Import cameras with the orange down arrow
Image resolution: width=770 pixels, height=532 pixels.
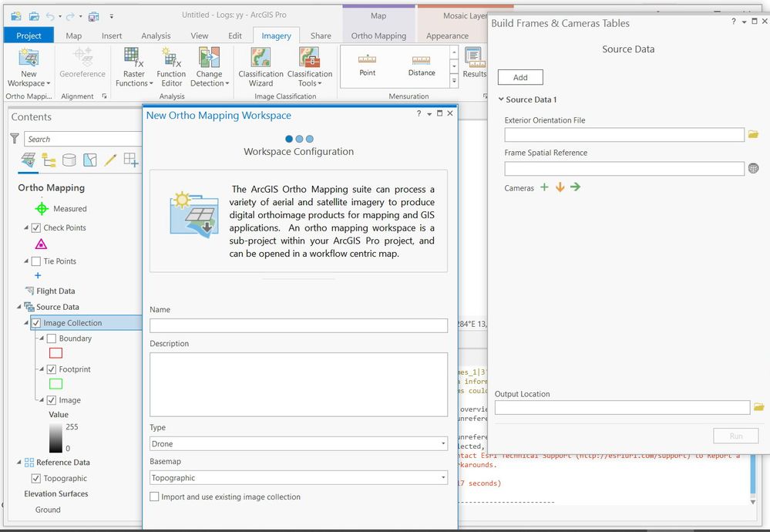(x=560, y=187)
